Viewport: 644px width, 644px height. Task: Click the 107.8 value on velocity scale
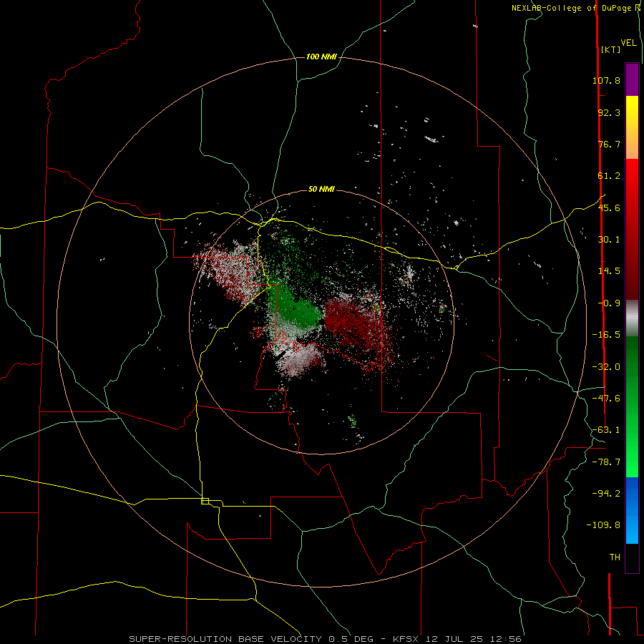point(606,80)
